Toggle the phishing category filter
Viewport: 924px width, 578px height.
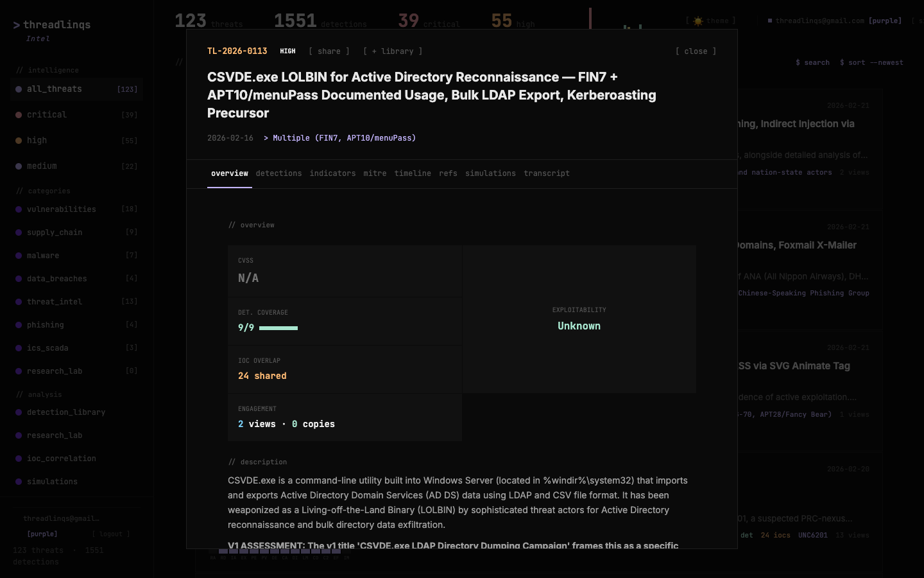coord(46,325)
